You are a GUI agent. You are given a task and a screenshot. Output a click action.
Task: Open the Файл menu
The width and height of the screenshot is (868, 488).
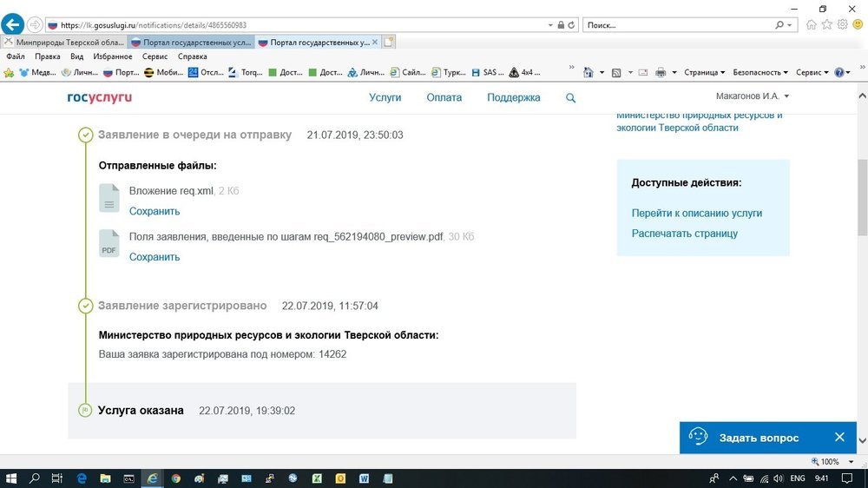(16, 56)
